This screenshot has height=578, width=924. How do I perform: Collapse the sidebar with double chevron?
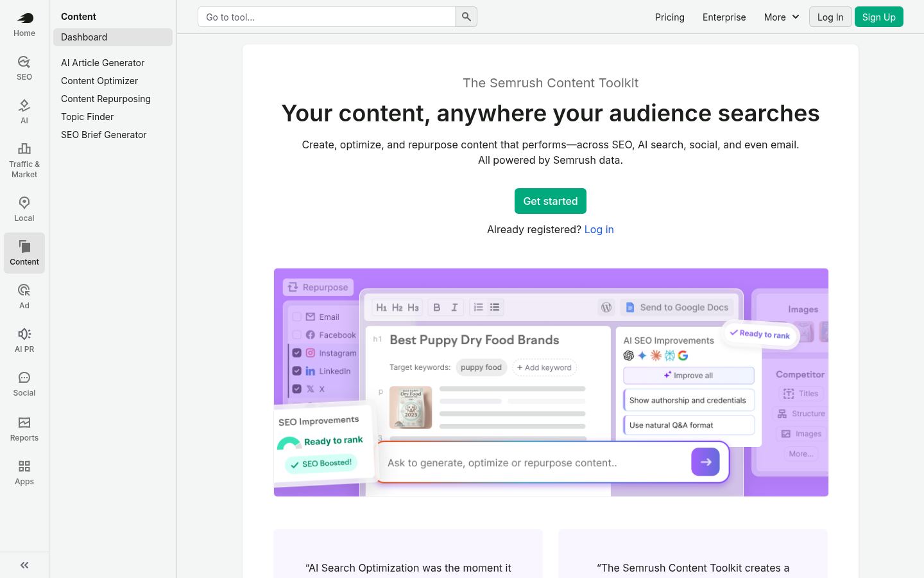point(24,565)
